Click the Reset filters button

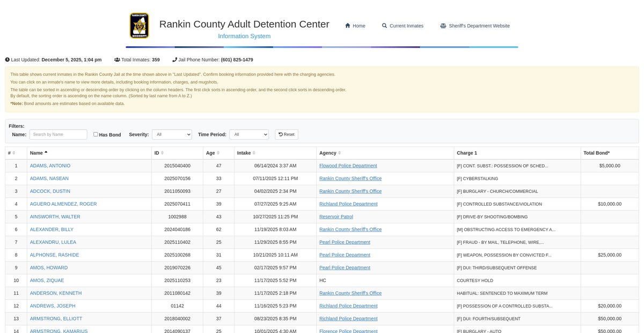(x=287, y=134)
